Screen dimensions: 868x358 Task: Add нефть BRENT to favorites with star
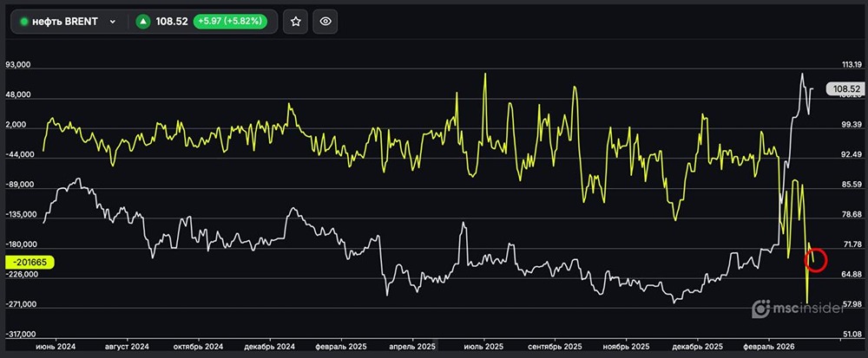(296, 22)
